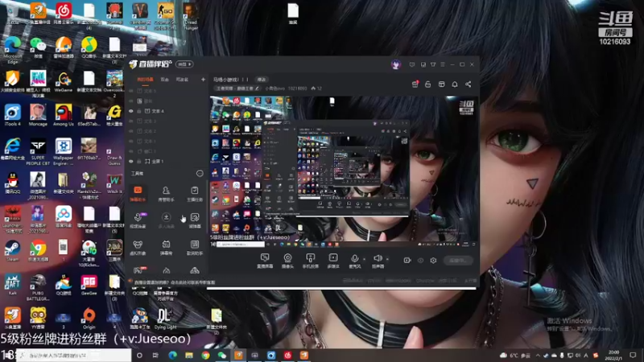The image size is (644, 362).
Task: Toggle preview eye icon beside record
Action: (x=420, y=260)
